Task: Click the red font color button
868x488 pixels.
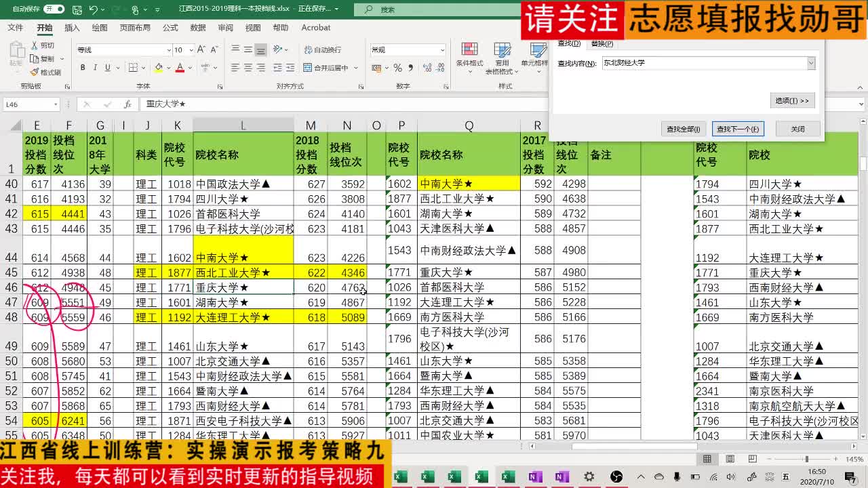Action: [180, 68]
